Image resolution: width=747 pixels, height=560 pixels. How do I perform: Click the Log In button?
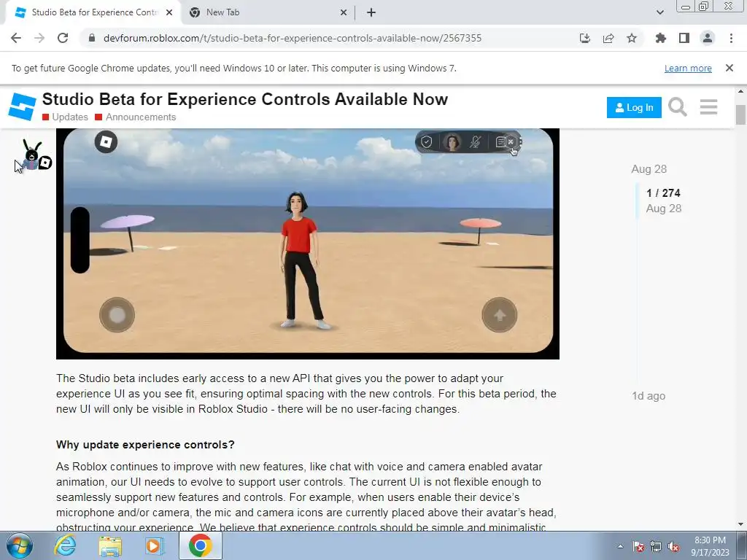pos(634,108)
